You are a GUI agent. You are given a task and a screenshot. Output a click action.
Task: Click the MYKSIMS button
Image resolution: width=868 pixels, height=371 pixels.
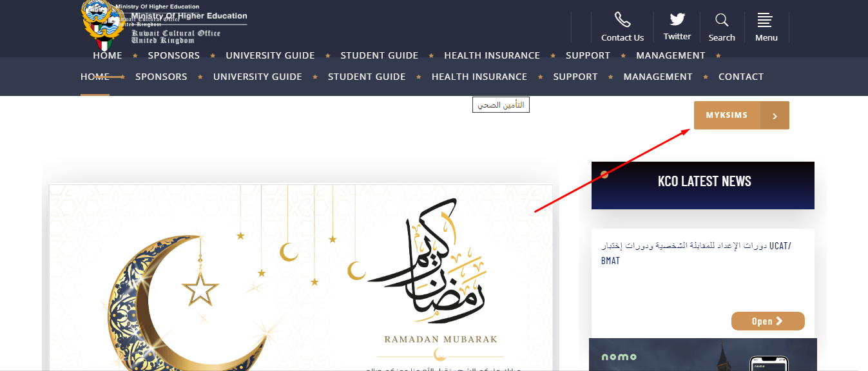click(742, 115)
